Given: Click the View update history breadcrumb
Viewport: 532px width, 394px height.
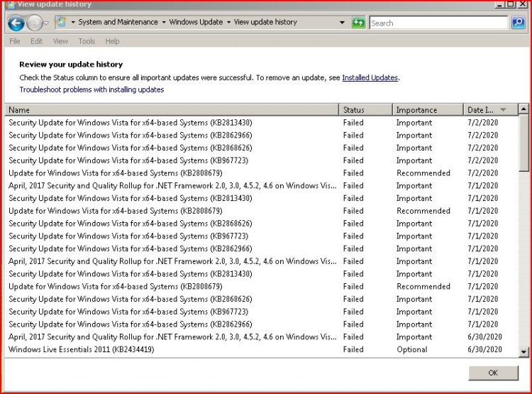Looking at the screenshot, I should 265,22.
